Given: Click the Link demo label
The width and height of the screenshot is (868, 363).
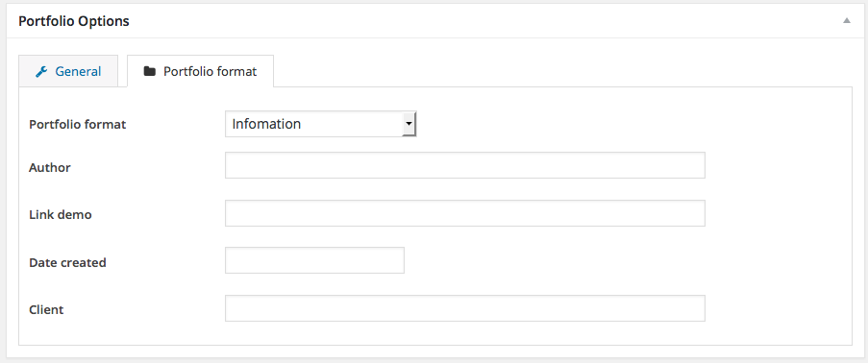Looking at the screenshot, I should point(61,215).
